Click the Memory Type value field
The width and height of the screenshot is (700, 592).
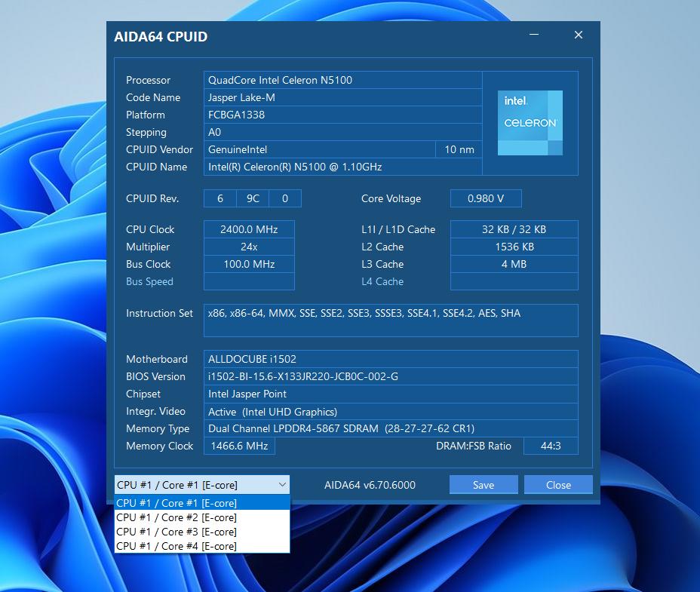[x=391, y=428]
